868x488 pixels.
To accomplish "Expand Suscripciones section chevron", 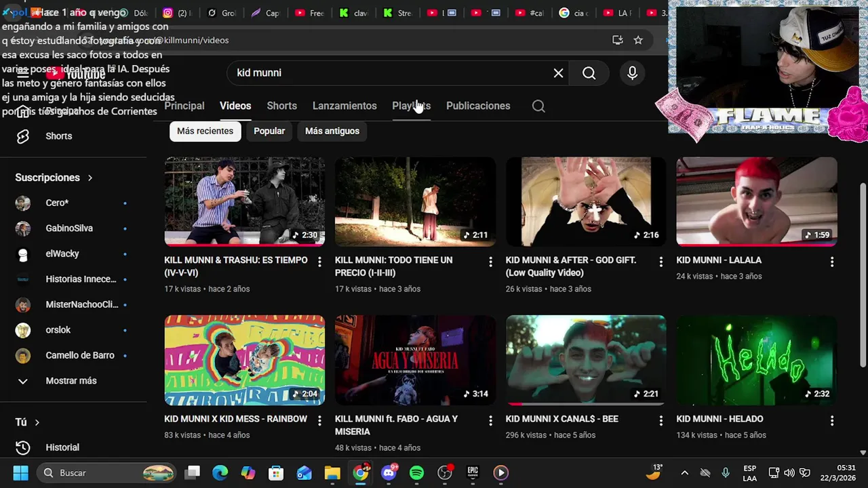I will coord(90,178).
